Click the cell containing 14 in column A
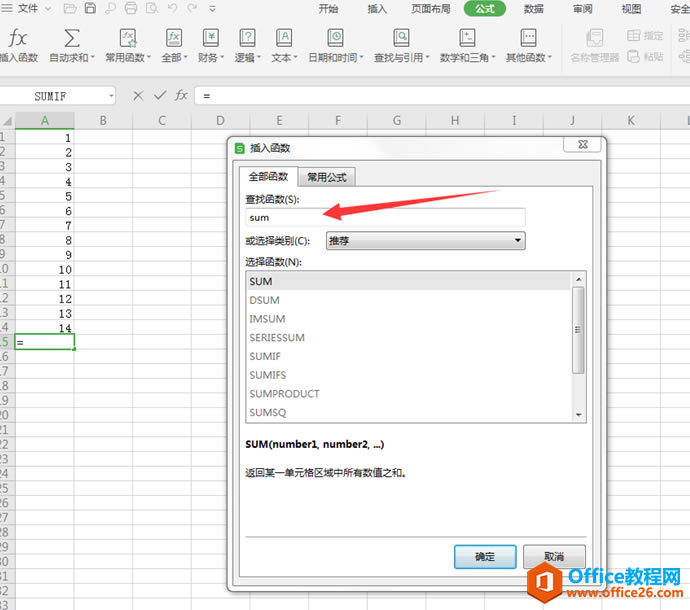 click(x=44, y=328)
